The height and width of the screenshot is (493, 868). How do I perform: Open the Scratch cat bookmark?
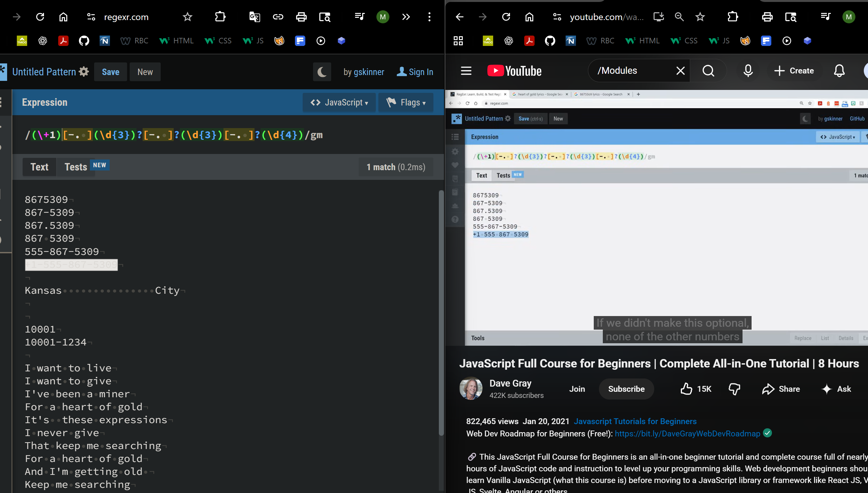click(x=279, y=41)
